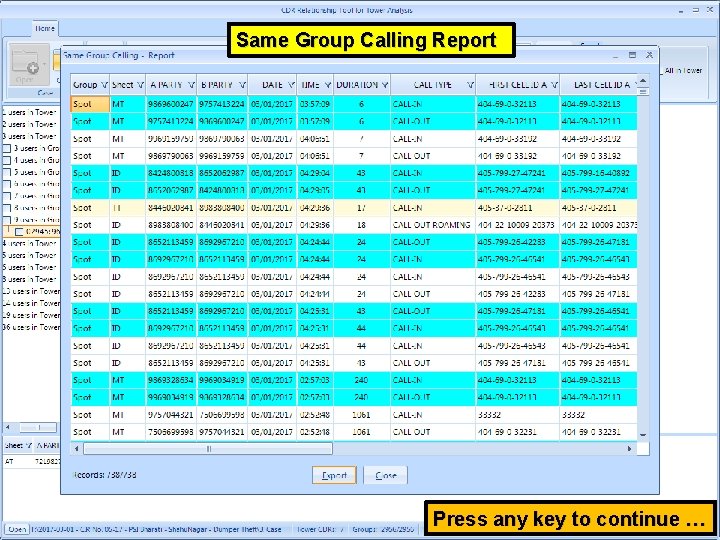
Task: Click the Records count label
Action: (105, 475)
